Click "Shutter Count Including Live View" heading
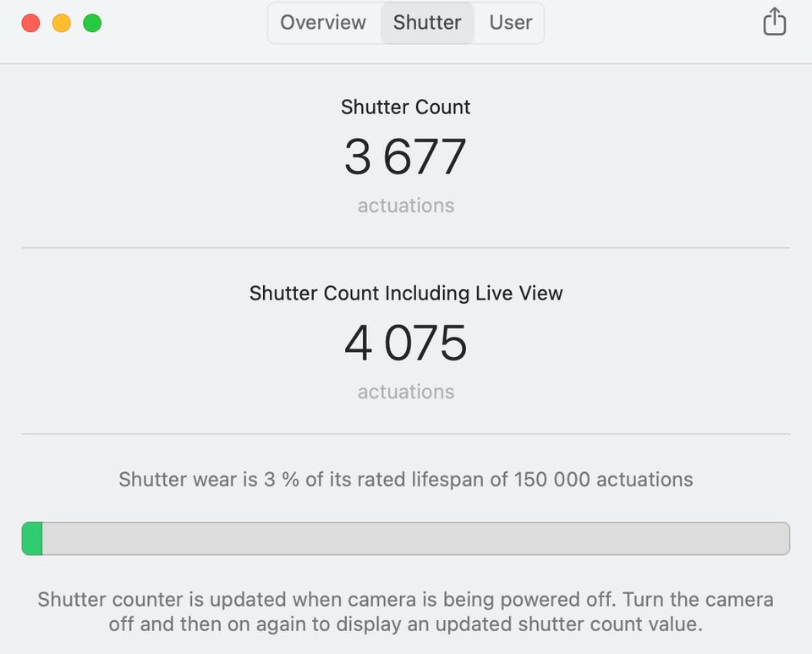 [x=406, y=294]
